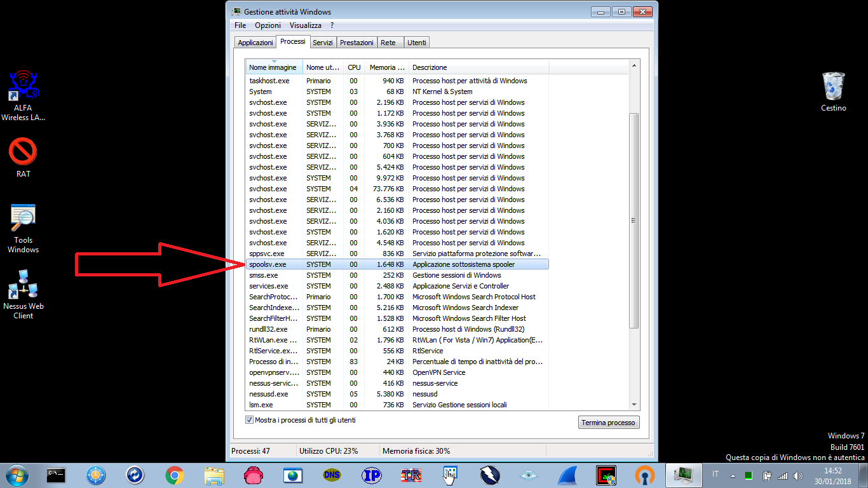Click the Termina processo button

608,423
